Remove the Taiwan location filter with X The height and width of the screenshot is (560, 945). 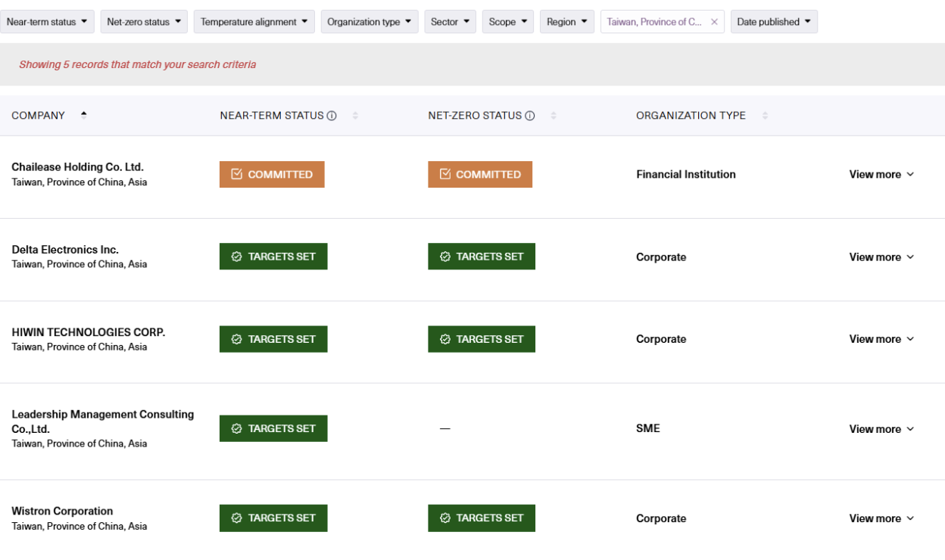coord(714,22)
